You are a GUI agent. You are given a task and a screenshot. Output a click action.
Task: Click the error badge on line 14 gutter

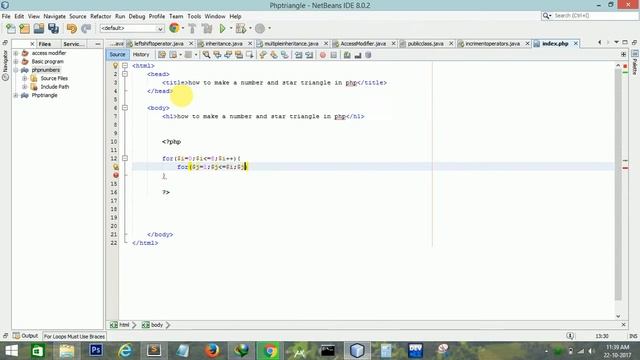[x=116, y=175]
